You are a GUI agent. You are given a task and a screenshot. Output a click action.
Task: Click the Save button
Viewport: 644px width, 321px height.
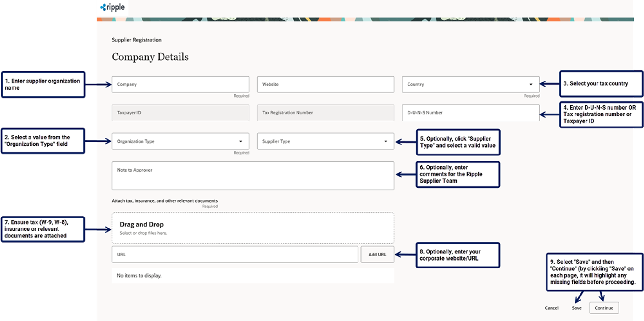tap(576, 308)
